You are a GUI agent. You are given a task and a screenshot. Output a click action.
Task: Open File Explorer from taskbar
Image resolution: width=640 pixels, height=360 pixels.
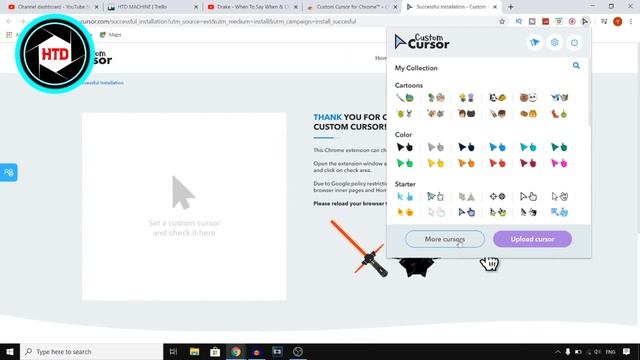point(194,351)
